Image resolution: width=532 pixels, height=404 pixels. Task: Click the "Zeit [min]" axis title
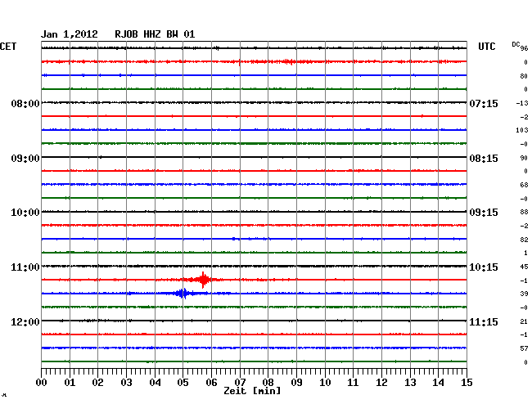pos(252,391)
